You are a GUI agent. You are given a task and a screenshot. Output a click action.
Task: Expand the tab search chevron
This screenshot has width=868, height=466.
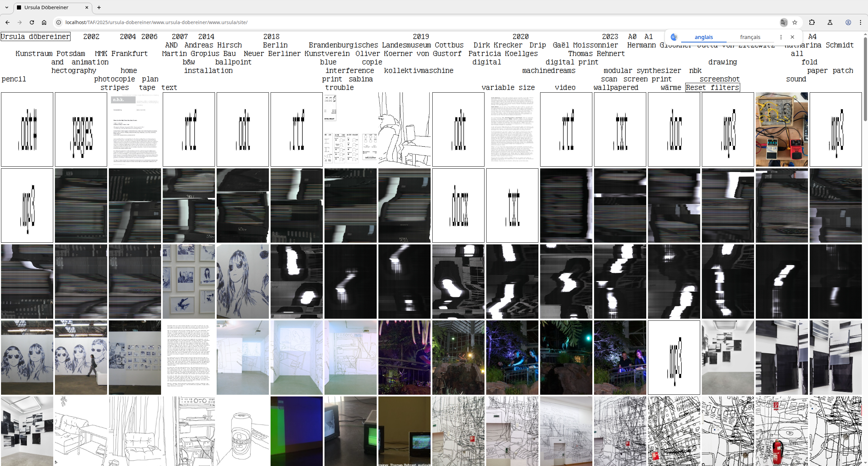[x=6, y=7]
